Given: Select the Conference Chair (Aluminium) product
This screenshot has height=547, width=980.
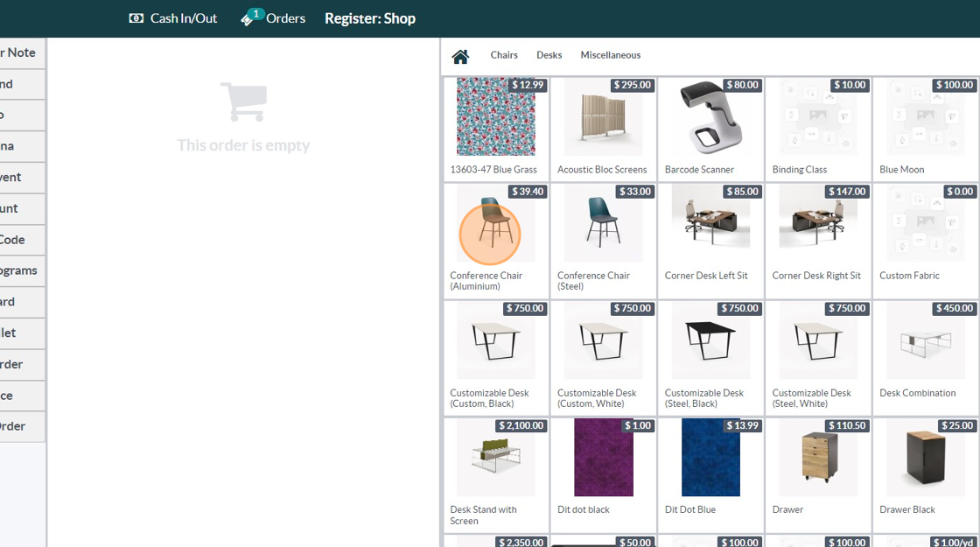Looking at the screenshot, I should pos(496,241).
